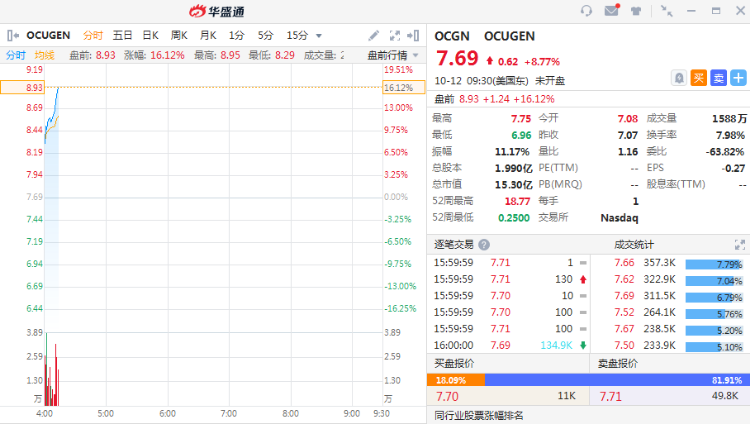Expand chart to fullscreen
750x424 pixels.
[395, 35]
